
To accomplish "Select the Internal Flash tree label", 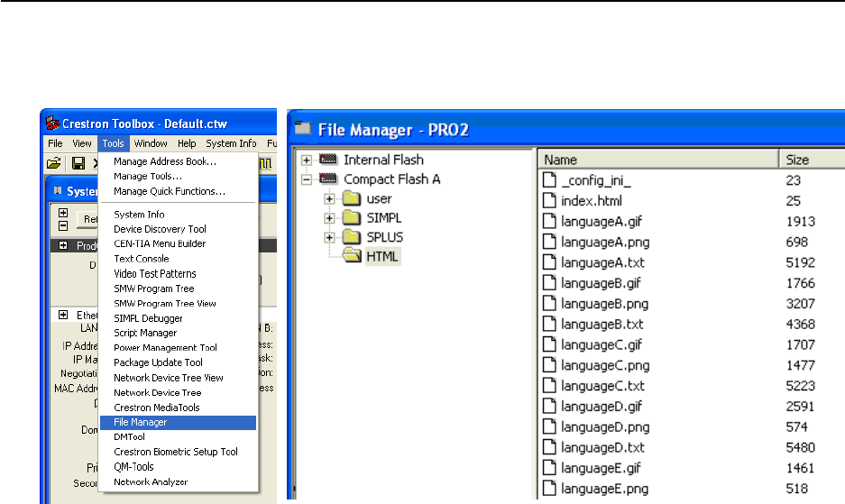I will coord(383,160).
